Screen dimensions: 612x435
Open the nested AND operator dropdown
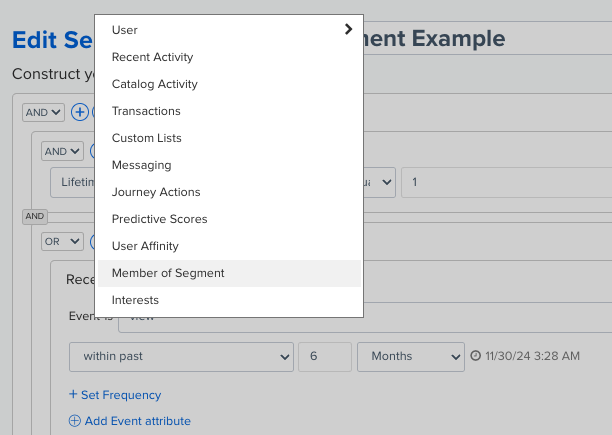point(62,151)
